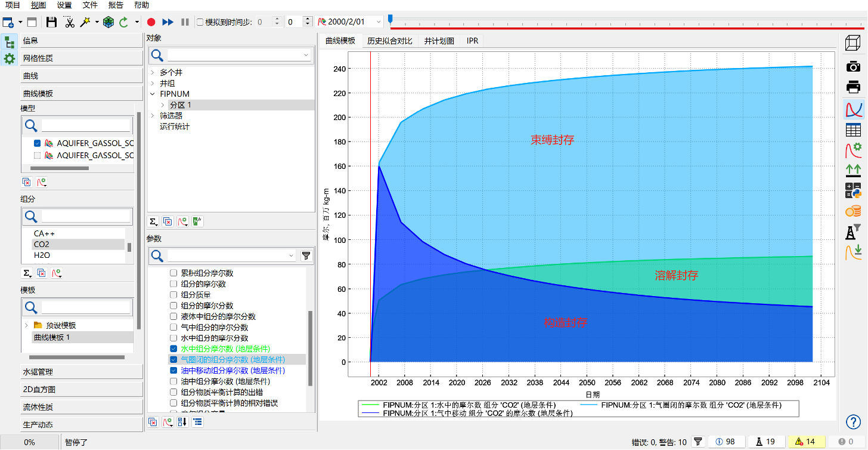
Task: Switch to the 历史拟合对比 tab
Action: (x=389, y=41)
